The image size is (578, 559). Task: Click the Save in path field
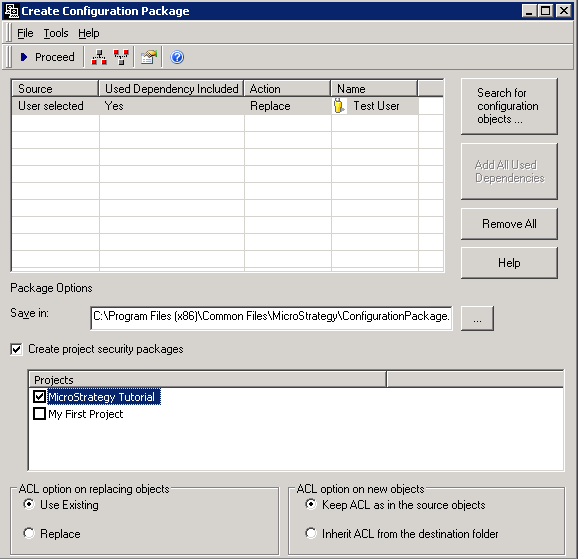(271, 318)
